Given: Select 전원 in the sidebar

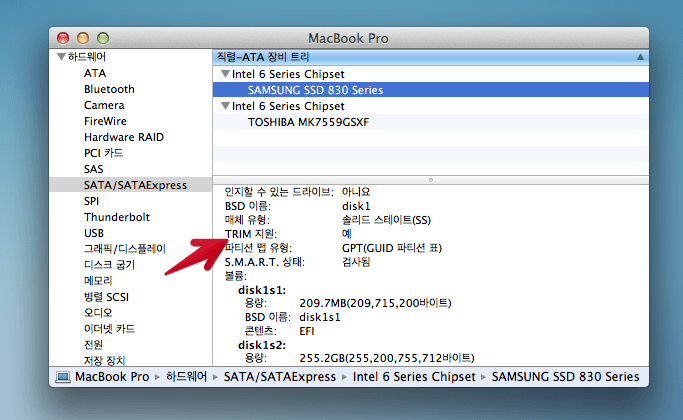Looking at the screenshot, I should pyautogui.click(x=93, y=345).
